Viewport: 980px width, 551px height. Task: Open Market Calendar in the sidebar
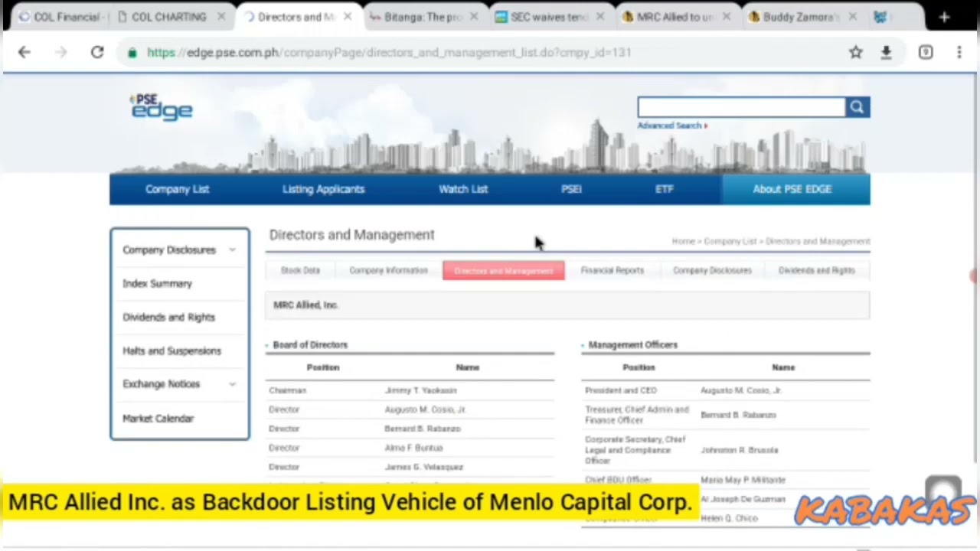pyautogui.click(x=158, y=418)
